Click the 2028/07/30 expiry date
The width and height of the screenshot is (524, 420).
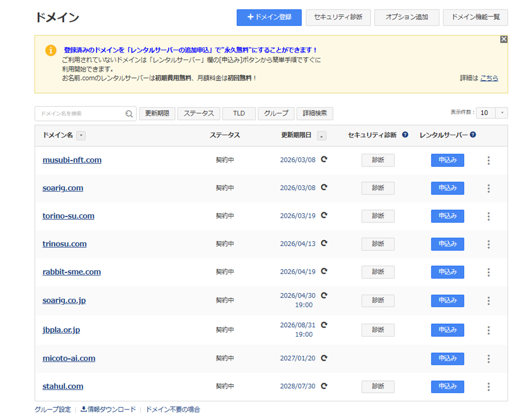[x=298, y=386]
